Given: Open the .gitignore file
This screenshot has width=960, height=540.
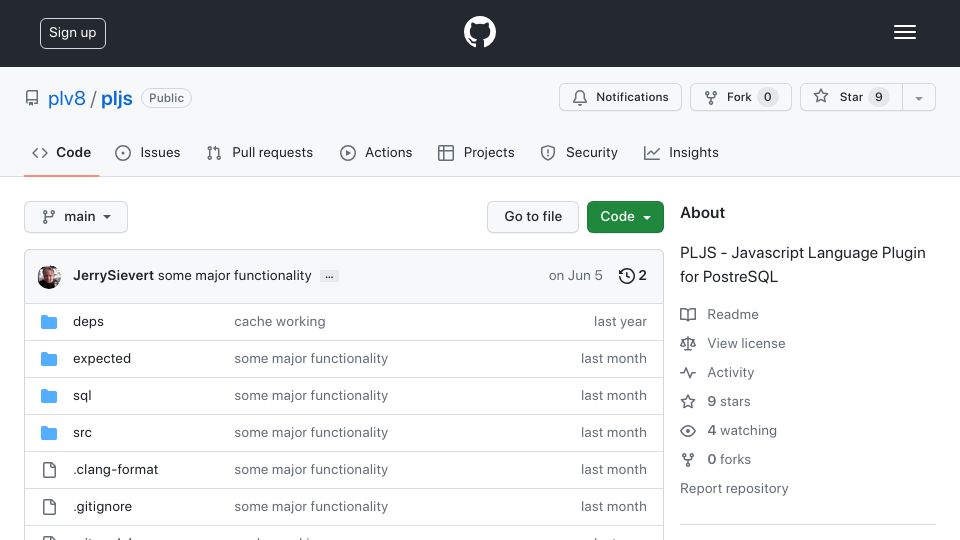Looking at the screenshot, I should point(102,507).
